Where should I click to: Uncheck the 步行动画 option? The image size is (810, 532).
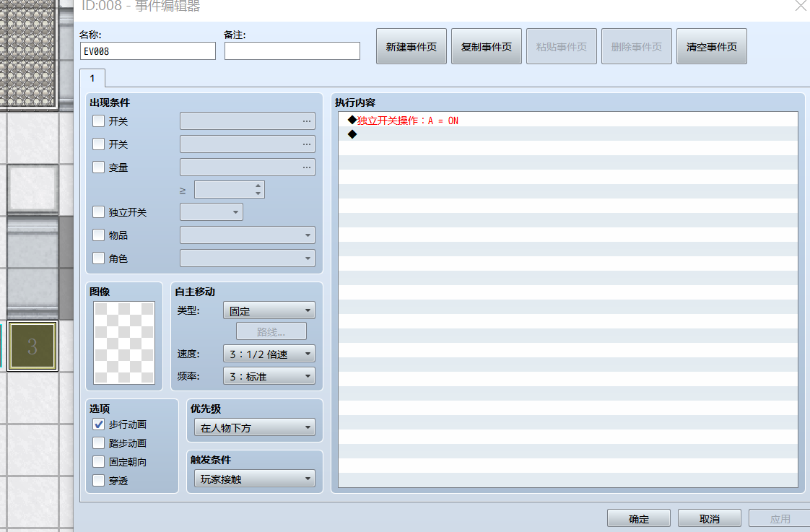click(98, 424)
